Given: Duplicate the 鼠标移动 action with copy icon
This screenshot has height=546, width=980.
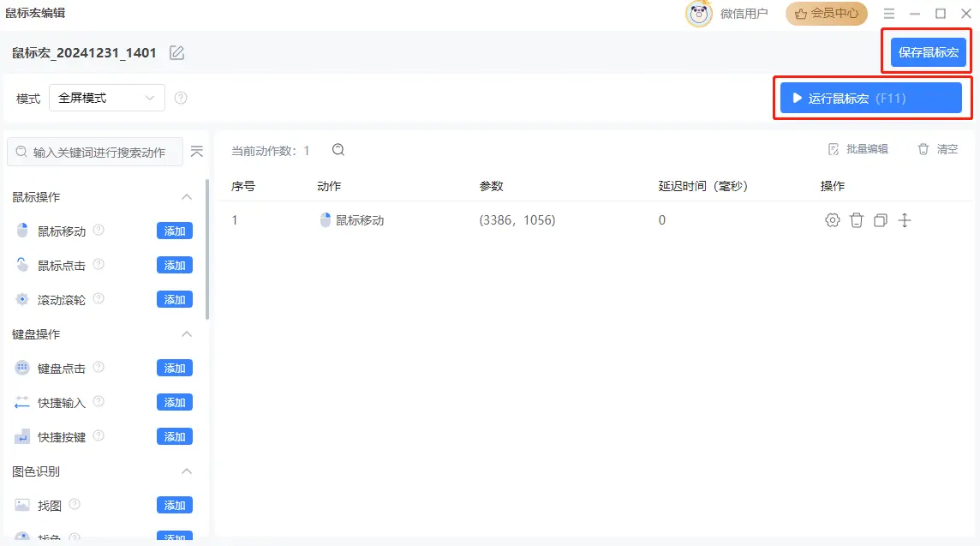Looking at the screenshot, I should 880,220.
